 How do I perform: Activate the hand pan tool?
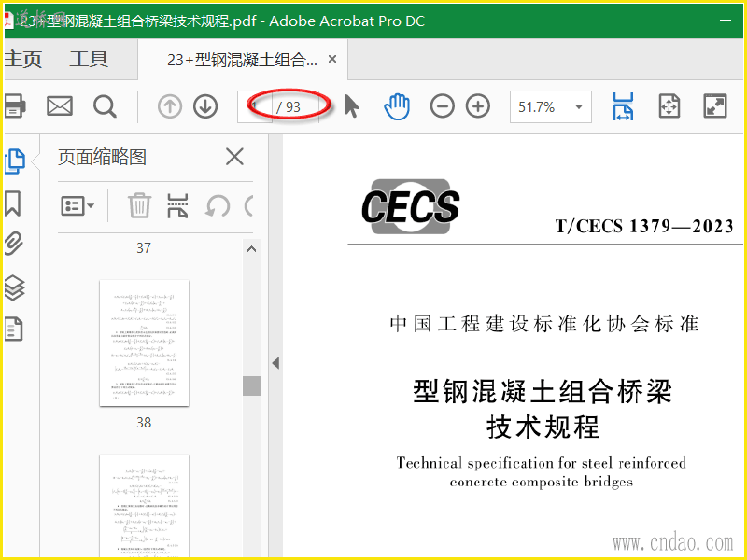tap(397, 106)
